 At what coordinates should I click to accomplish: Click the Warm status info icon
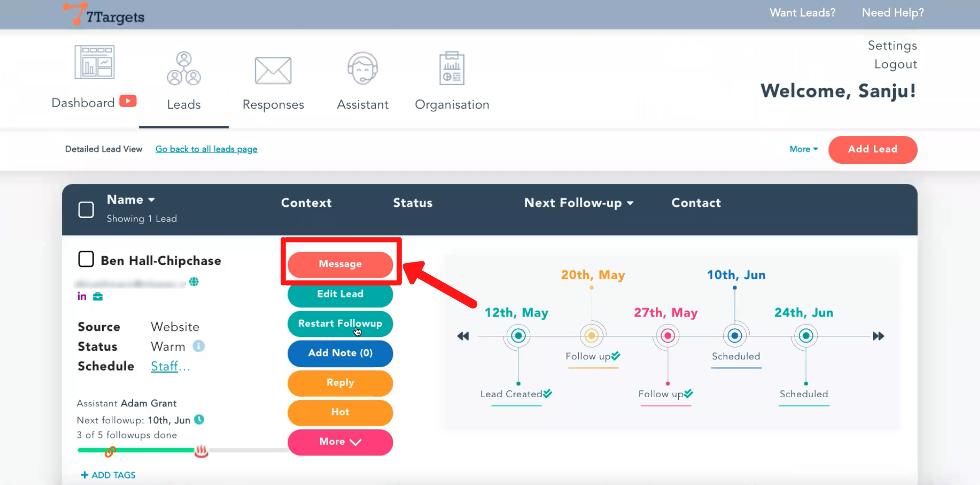click(199, 346)
